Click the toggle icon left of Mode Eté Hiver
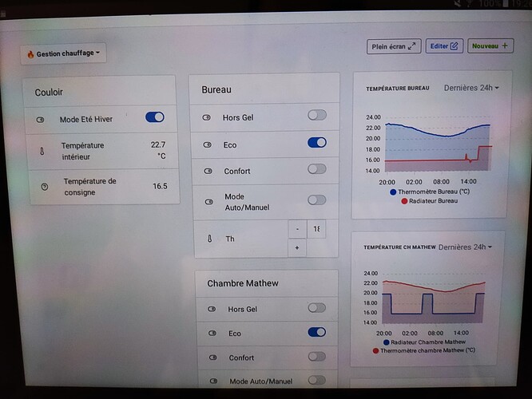This screenshot has width=532, height=399. tap(41, 119)
